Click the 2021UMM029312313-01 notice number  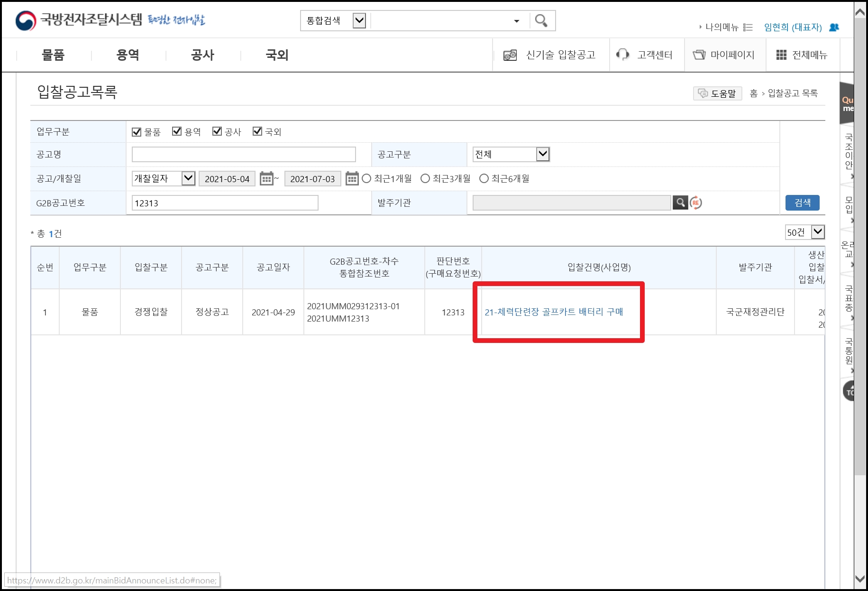pyautogui.click(x=353, y=306)
